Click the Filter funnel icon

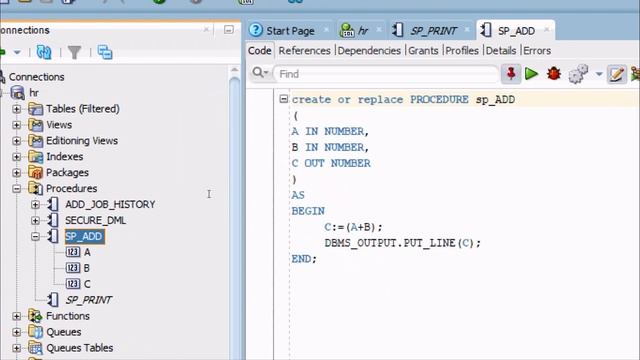[74, 52]
